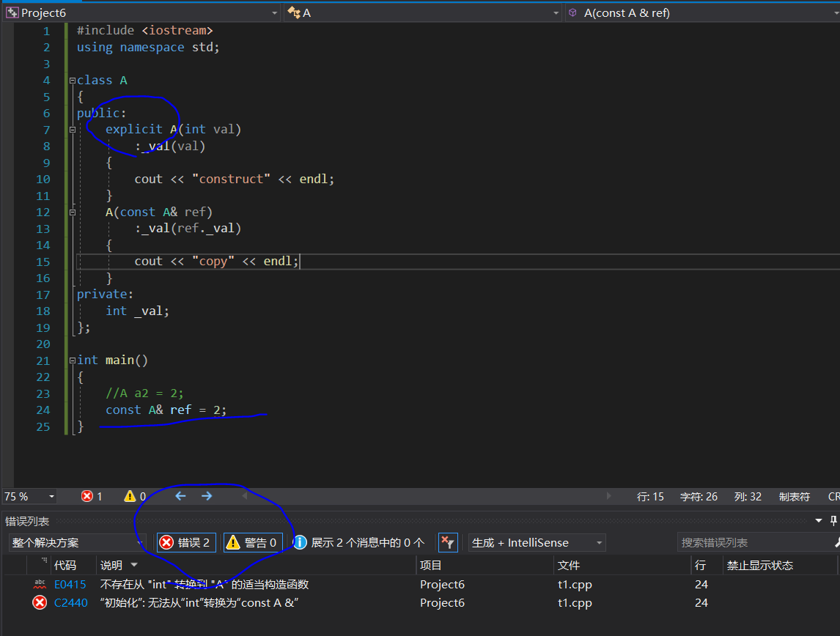Toggle the messages filter 展示 2 个消息中的 0 个
840x636 pixels.
[359, 543]
